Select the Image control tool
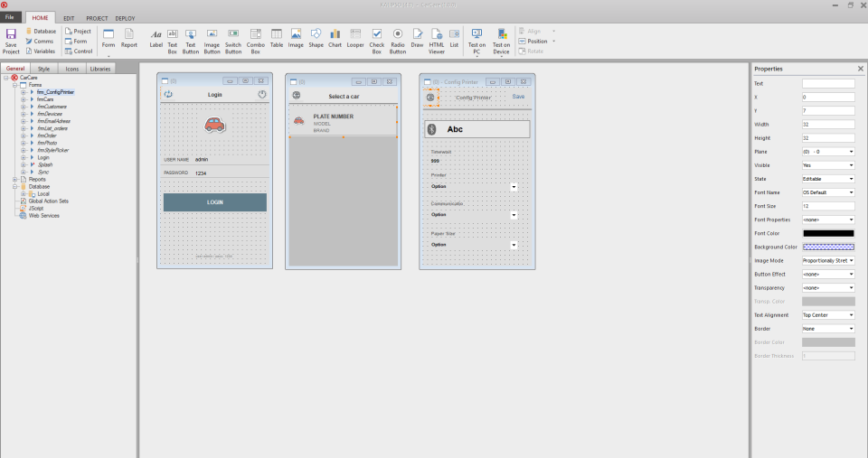 coord(296,39)
